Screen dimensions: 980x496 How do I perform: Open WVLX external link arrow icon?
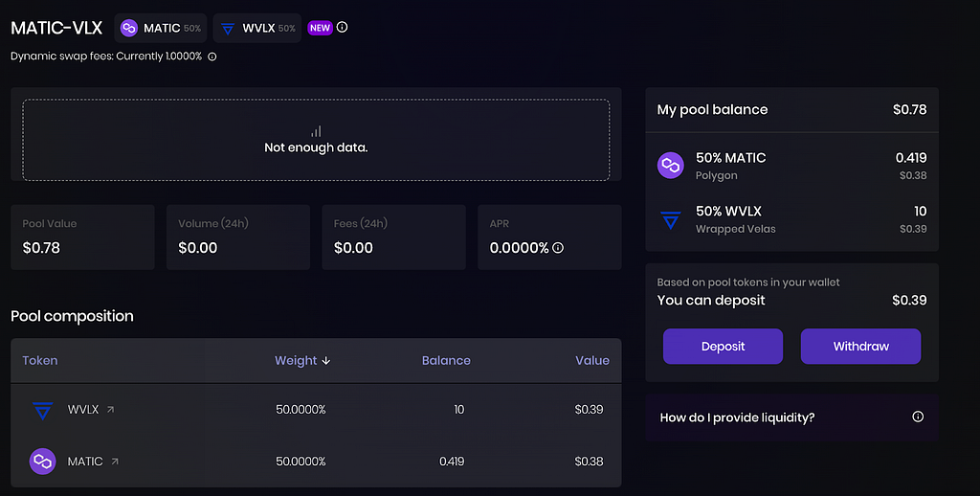(x=110, y=410)
